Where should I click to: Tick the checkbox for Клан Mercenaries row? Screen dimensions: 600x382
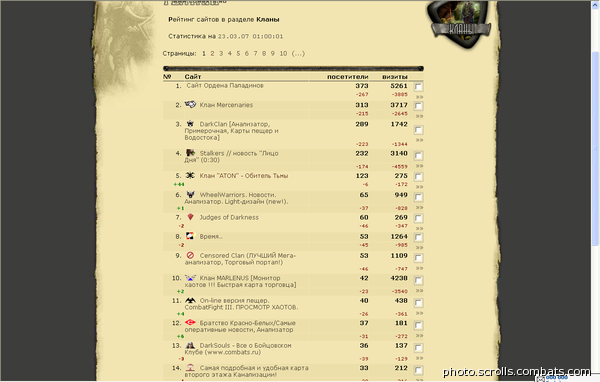tap(419, 106)
